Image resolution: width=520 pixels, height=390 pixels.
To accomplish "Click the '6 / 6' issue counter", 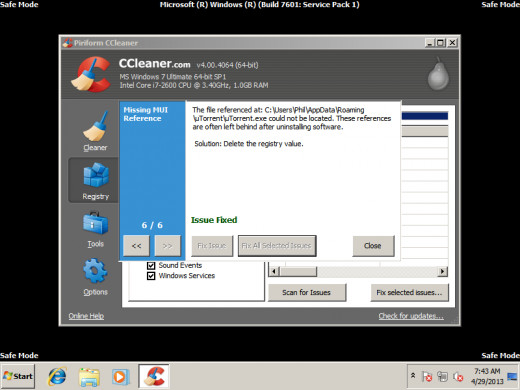I will [152, 225].
